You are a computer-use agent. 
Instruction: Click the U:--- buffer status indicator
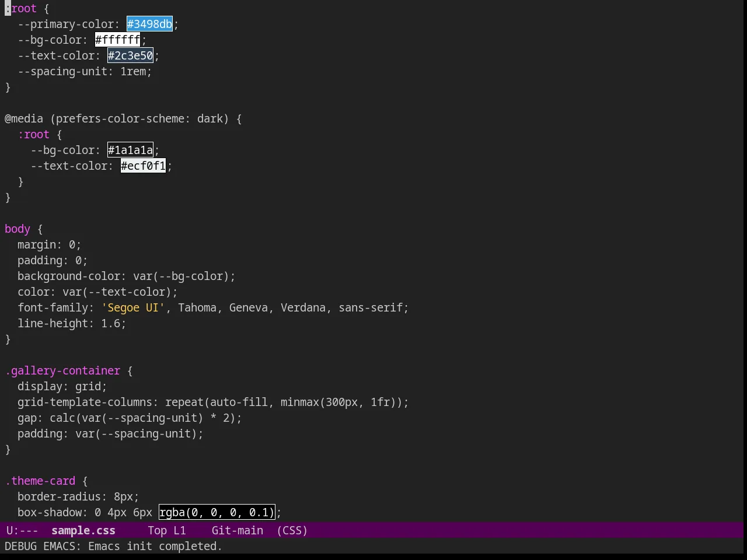coord(22,530)
